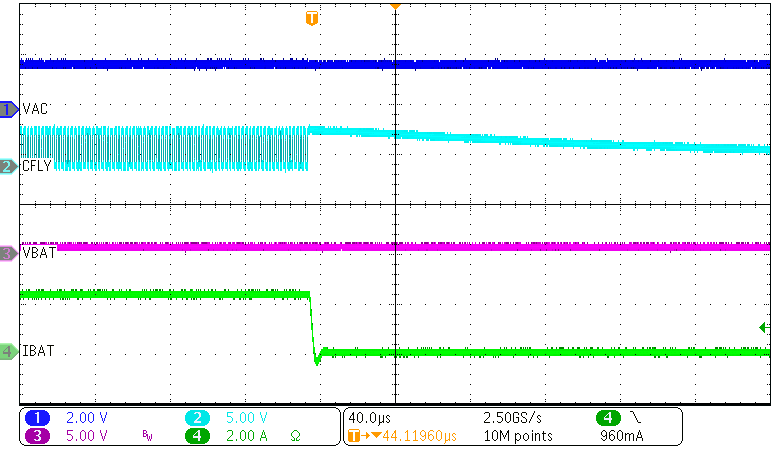Click the green IBAT falling edge transition
Viewport: 777px width, 449px height.
314,328
